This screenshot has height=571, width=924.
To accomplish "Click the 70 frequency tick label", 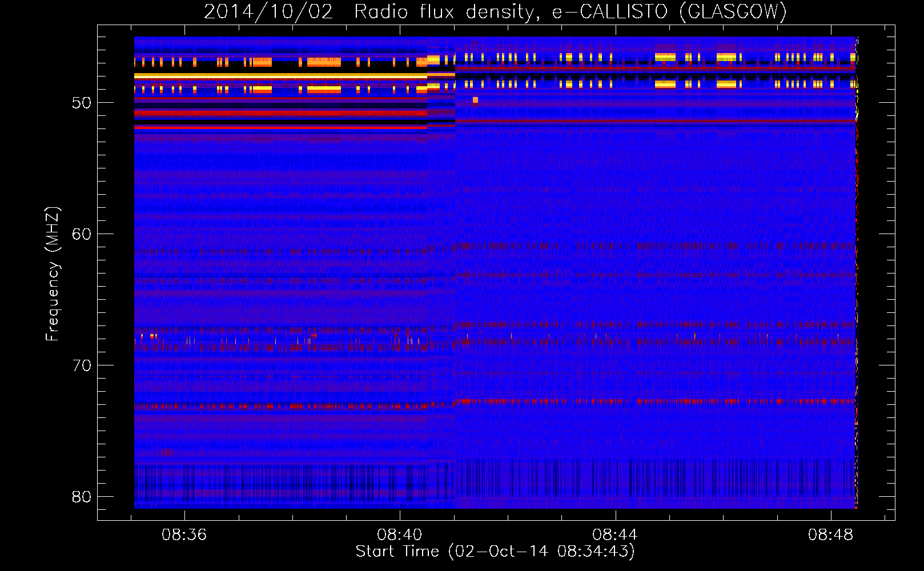I will point(82,365).
